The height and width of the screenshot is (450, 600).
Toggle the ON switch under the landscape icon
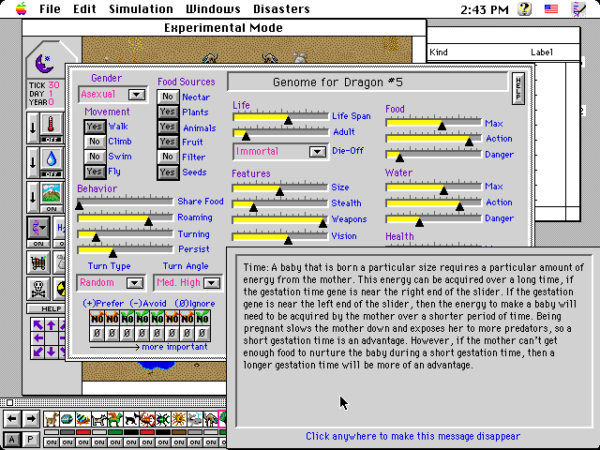pyautogui.click(x=51, y=209)
